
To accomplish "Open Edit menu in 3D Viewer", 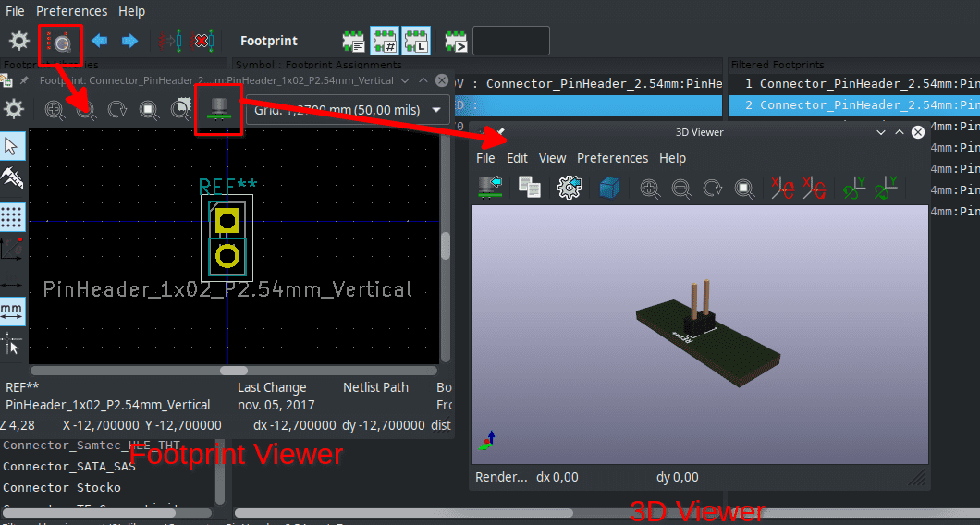I will [x=517, y=158].
